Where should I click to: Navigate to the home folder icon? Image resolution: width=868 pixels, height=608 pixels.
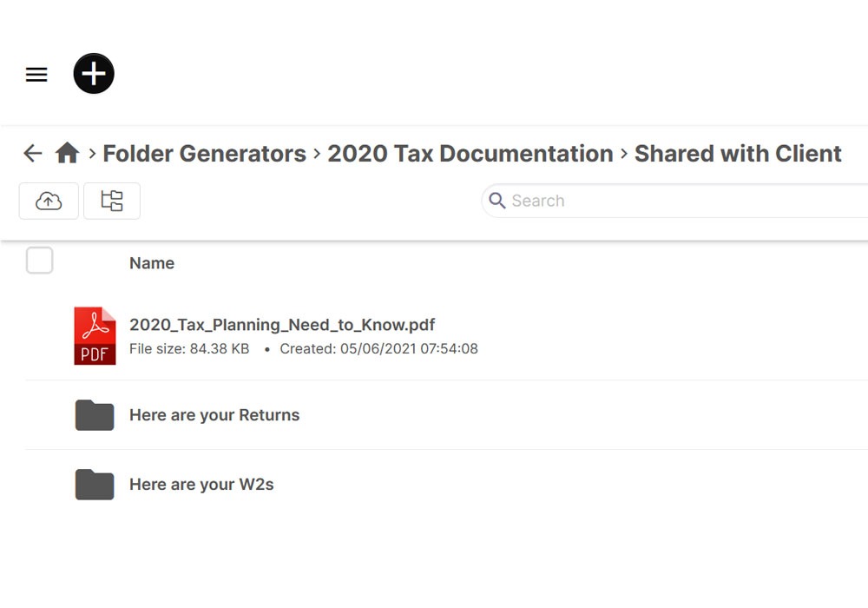click(67, 154)
